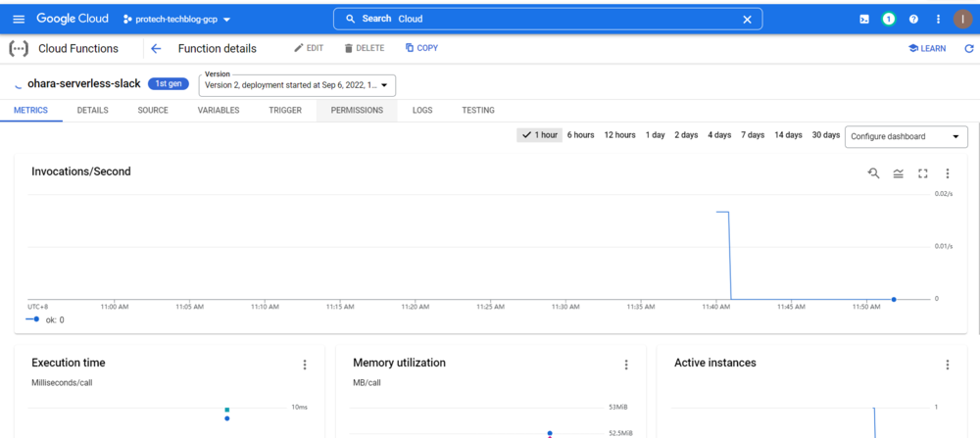Open the protech-techblog-gcp project selector
Screen dimensions: 980x438
176,19
